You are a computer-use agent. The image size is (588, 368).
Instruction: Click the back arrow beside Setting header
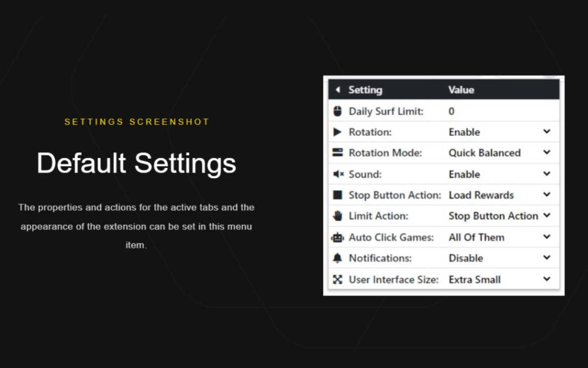click(338, 90)
